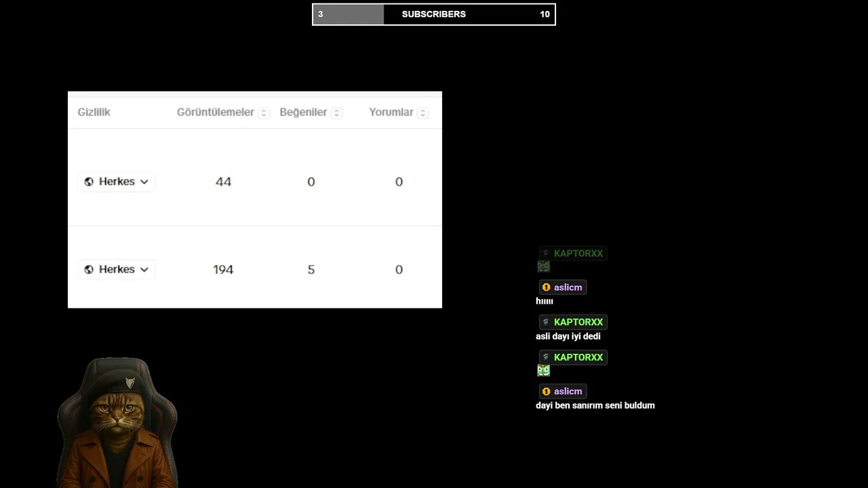Click the Gizlilik column header
Viewport: 868px width, 488px height.
[94, 113]
